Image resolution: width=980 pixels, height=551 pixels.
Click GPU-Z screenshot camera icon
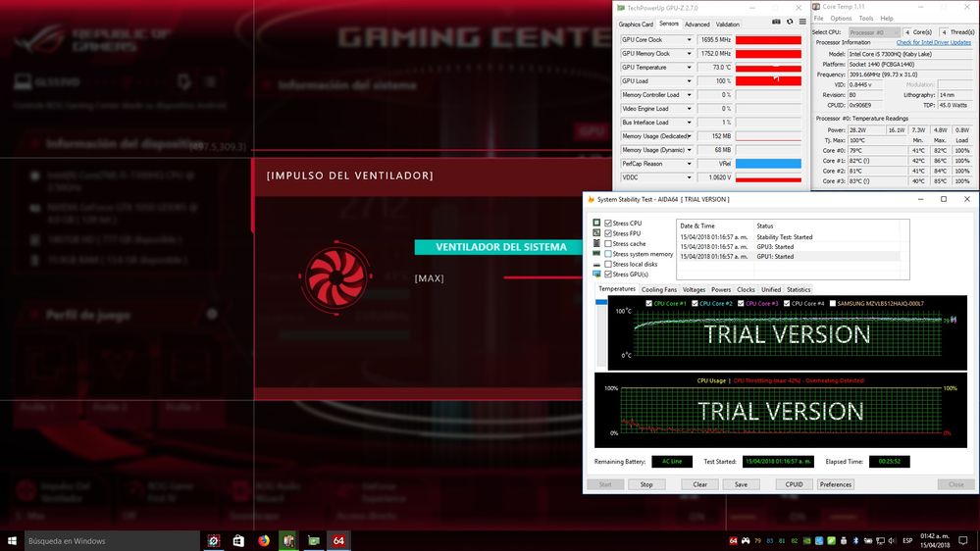click(x=776, y=22)
